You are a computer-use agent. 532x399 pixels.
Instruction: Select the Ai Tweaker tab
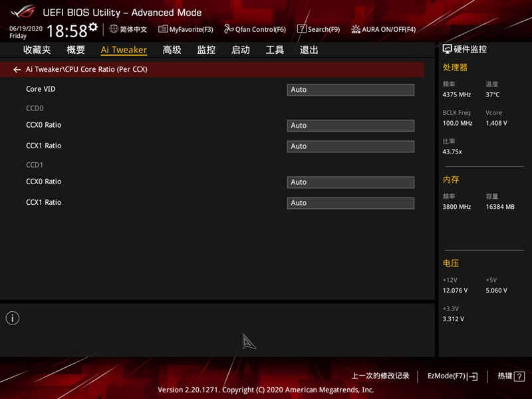pos(123,50)
